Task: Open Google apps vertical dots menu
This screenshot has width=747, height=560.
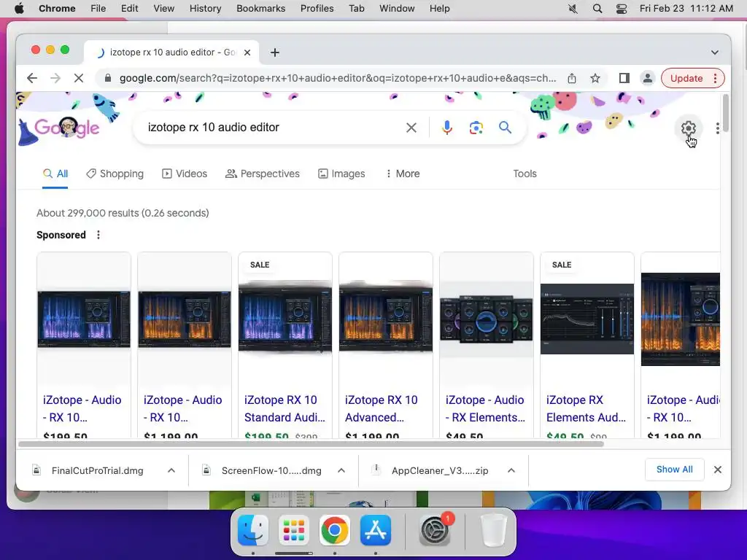Action: pyautogui.click(x=718, y=128)
